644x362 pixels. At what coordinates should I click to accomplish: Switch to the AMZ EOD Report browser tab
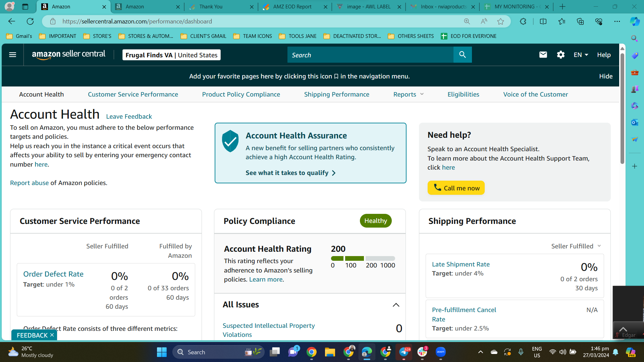click(x=295, y=7)
